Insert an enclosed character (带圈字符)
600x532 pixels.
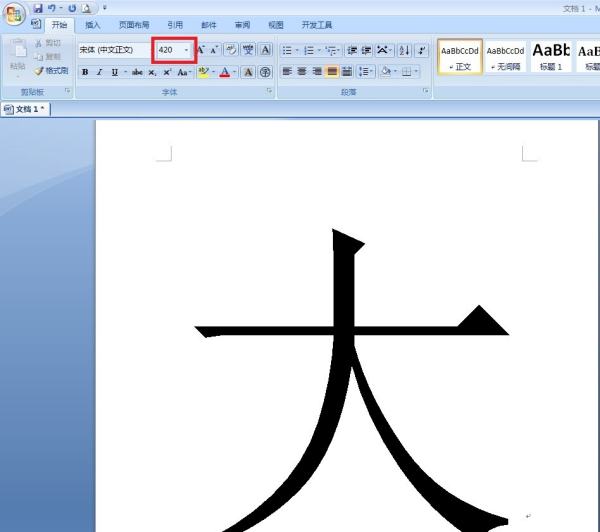click(x=265, y=72)
